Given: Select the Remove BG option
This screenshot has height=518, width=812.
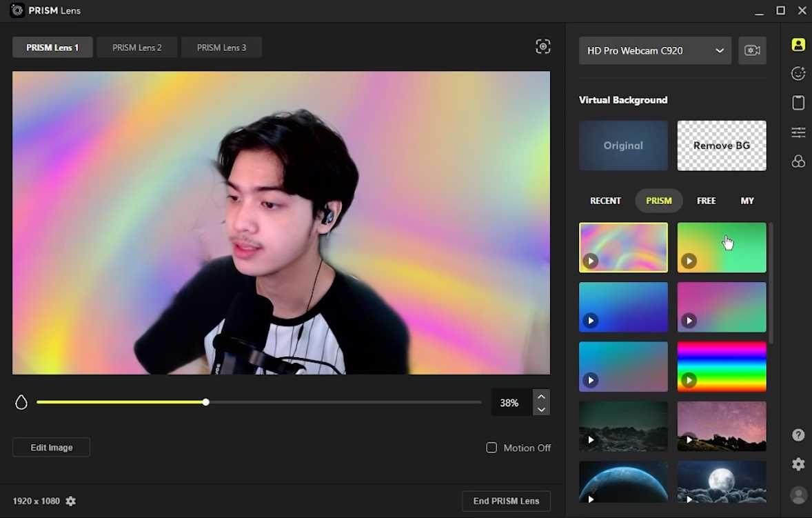Looking at the screenshot, I should tap(721, 146).
